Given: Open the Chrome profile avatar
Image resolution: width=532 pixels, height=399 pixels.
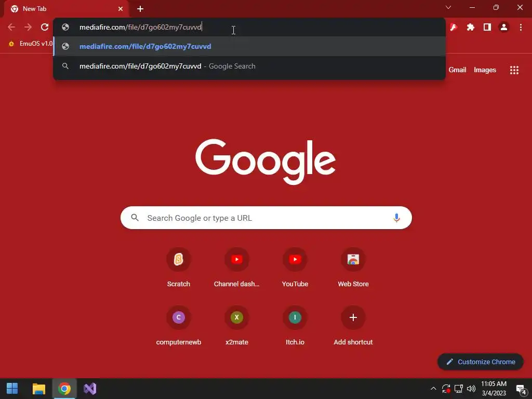Looking at the screenshot, I should tap(504, 27).
